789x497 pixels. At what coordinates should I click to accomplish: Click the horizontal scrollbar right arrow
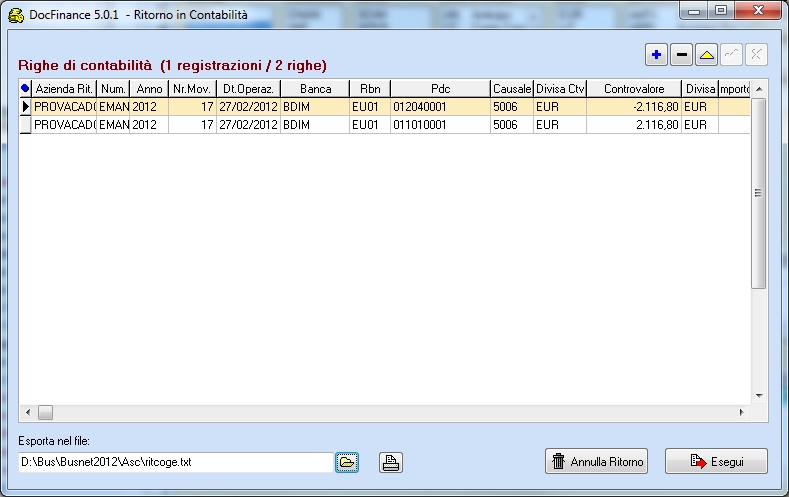(x=741, y=412)
